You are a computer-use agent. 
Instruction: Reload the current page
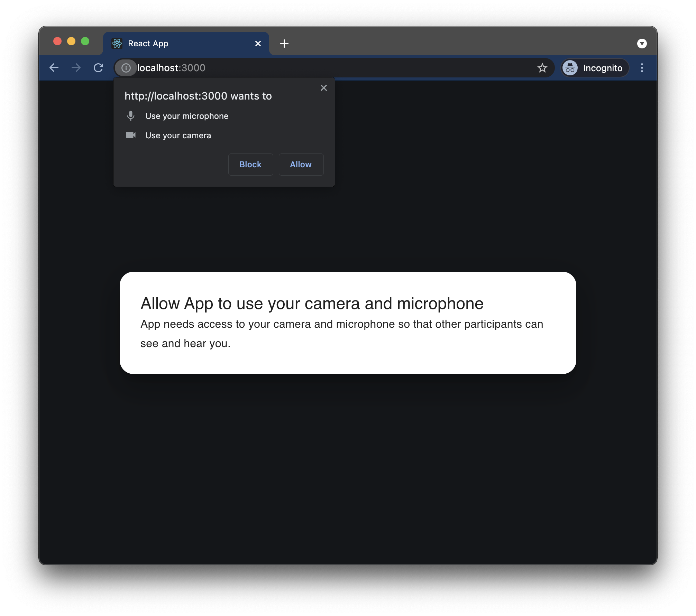99,68
